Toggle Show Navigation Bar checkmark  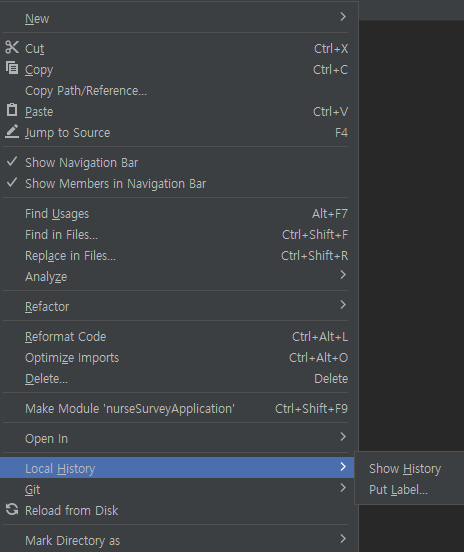[12, 161]
